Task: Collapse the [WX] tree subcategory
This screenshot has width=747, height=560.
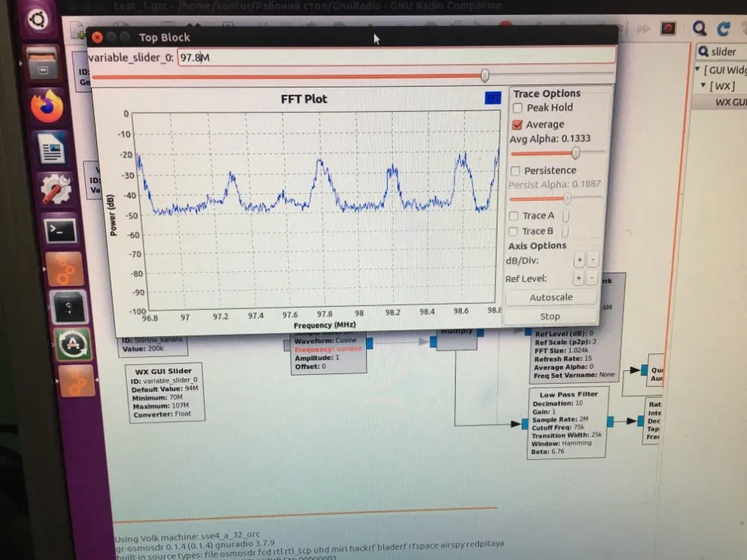Action: pos(703,85)
